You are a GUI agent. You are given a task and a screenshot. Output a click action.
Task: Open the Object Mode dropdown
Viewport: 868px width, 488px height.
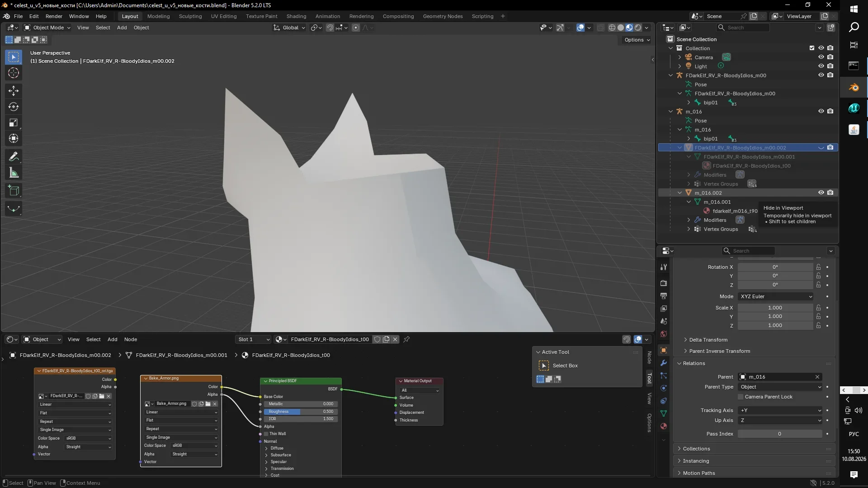click(47, 28)
